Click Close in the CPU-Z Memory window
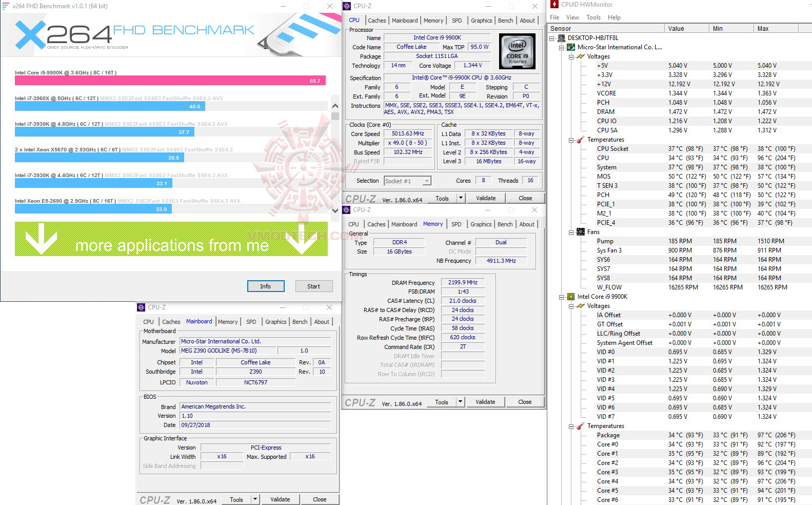Image resolution: width=812 pixels, height=505 pixels. tap(525, 402)
